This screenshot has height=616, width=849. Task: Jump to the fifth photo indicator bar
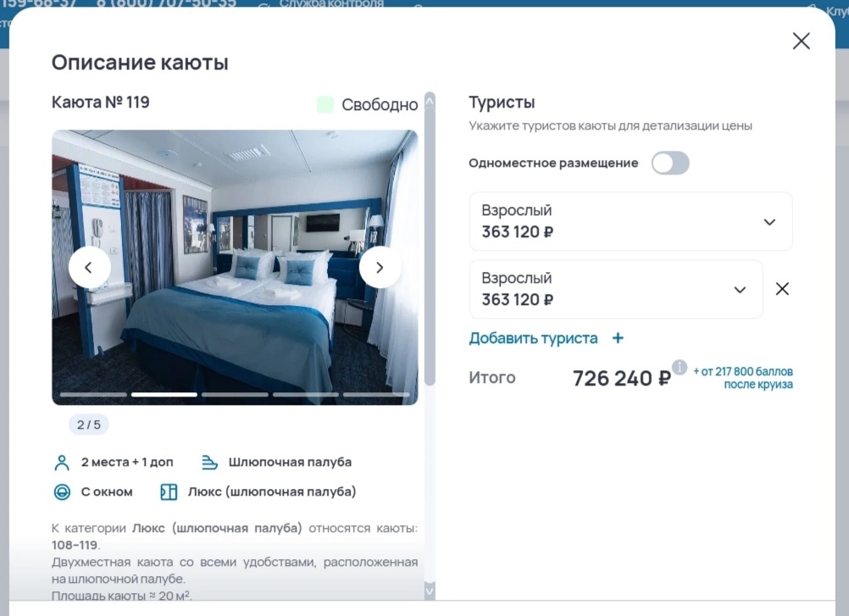376,395
